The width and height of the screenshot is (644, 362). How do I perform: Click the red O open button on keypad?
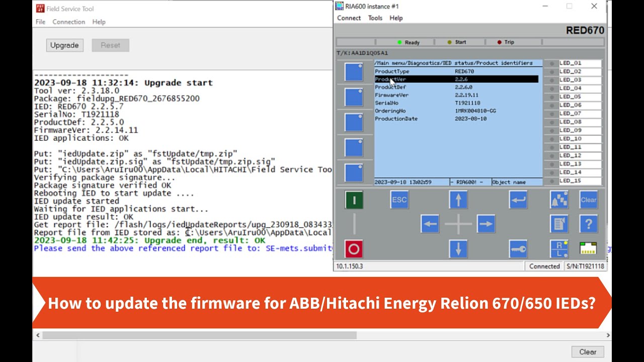[x=354, y=249]
